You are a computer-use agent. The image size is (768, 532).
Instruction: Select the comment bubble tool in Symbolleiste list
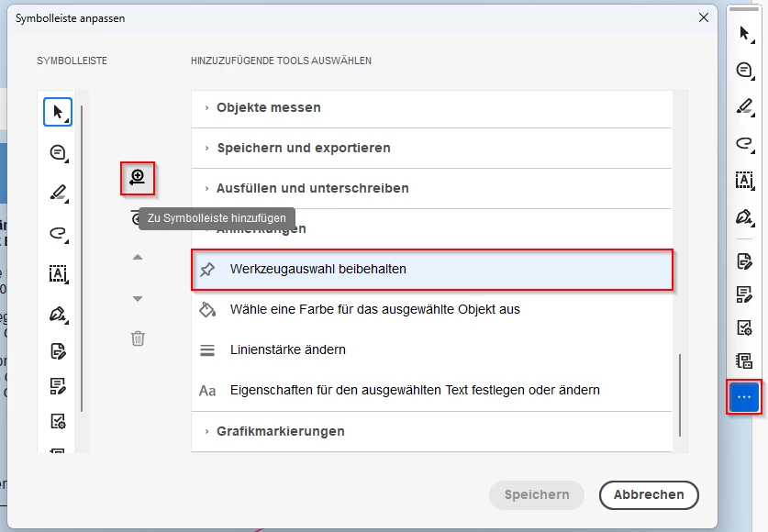click(59, 152)
